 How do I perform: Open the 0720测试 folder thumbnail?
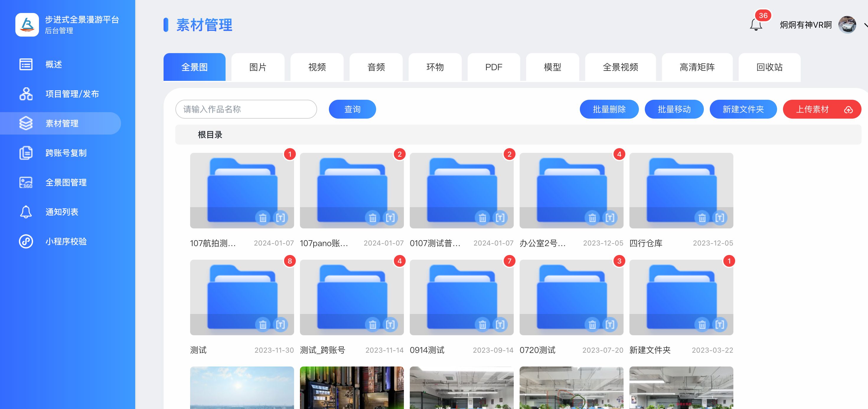571,293
